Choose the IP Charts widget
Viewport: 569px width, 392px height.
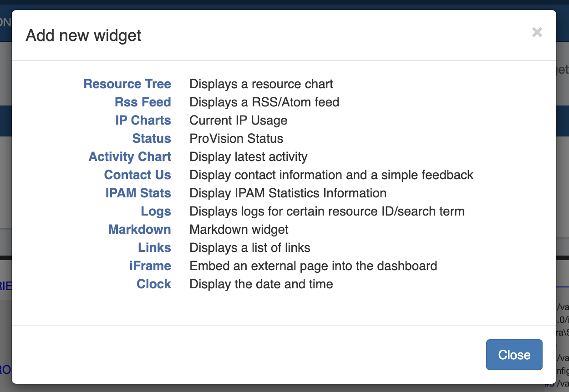click(143, 121)
